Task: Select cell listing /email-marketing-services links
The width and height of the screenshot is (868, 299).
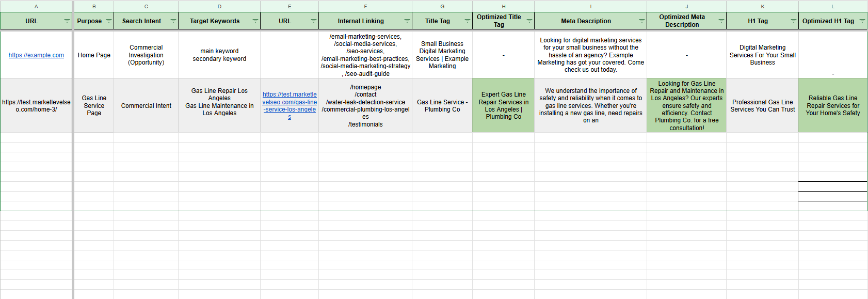Action: pos(365,55)
